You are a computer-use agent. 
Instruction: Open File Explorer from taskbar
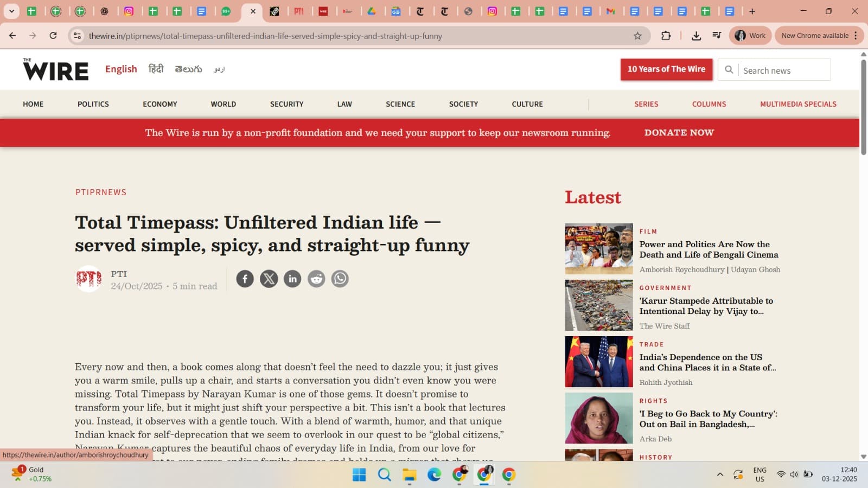click(x=409, y=475)
